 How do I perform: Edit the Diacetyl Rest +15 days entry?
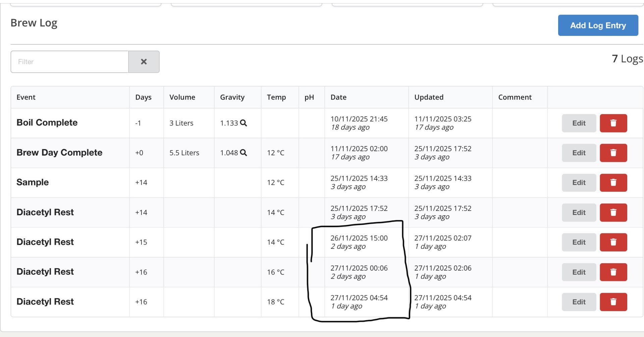(x=579, y=242)
